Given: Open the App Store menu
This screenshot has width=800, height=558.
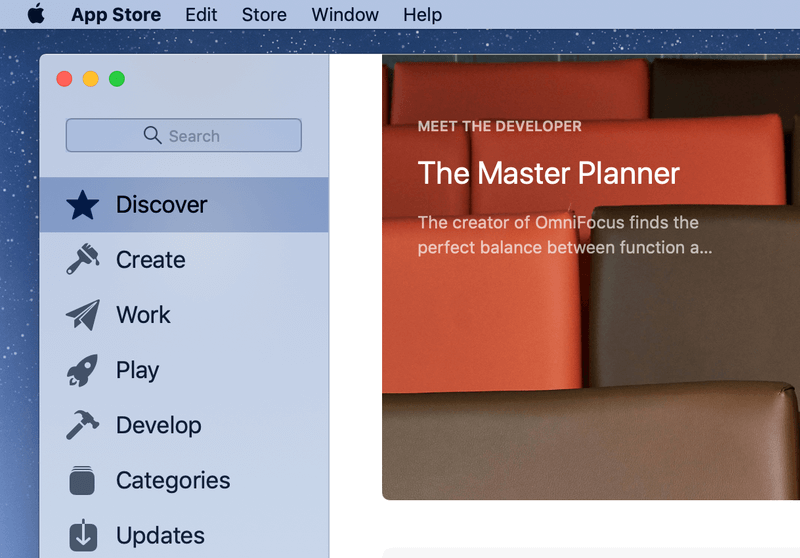Looking at the screenshot, I should tap(116, 15).
